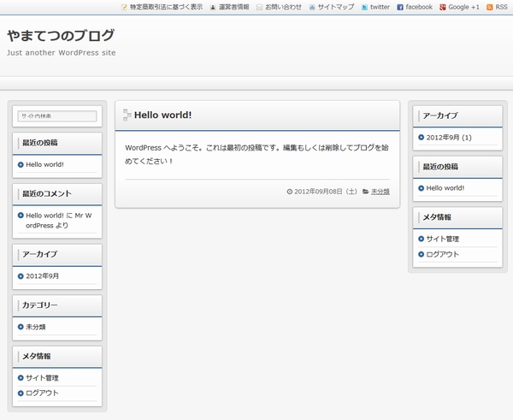Screen dimensions: 513x420
Task: Click bullet icon beside left sidebar サイト管理
Action: (21, 378)
